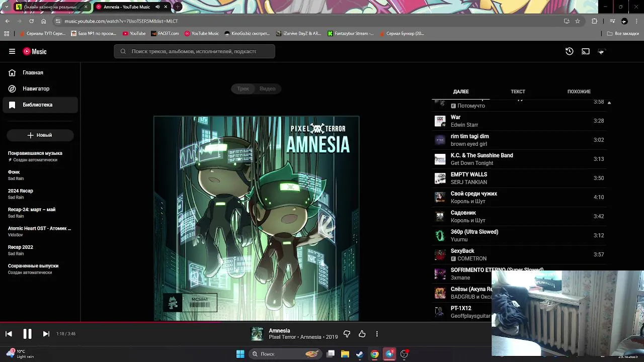Play rim tim tagi dim in queue

click(x=519, y=140)
